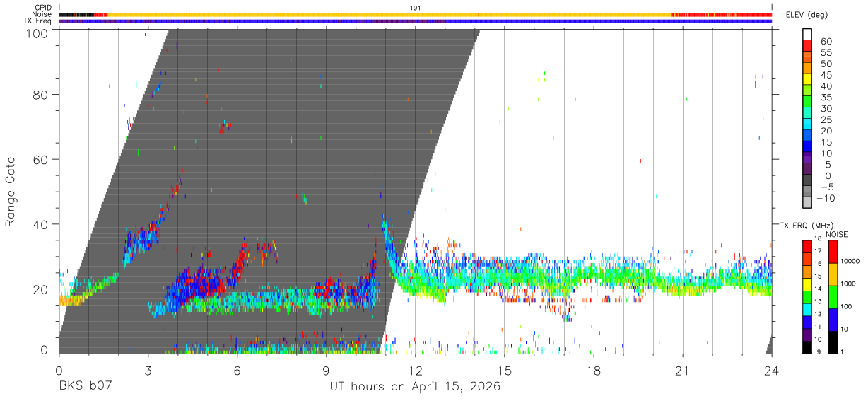Click the '40' tick on the Range Gate axis
This screenshot has width=868, height=401.
click(x=40, y=224)
